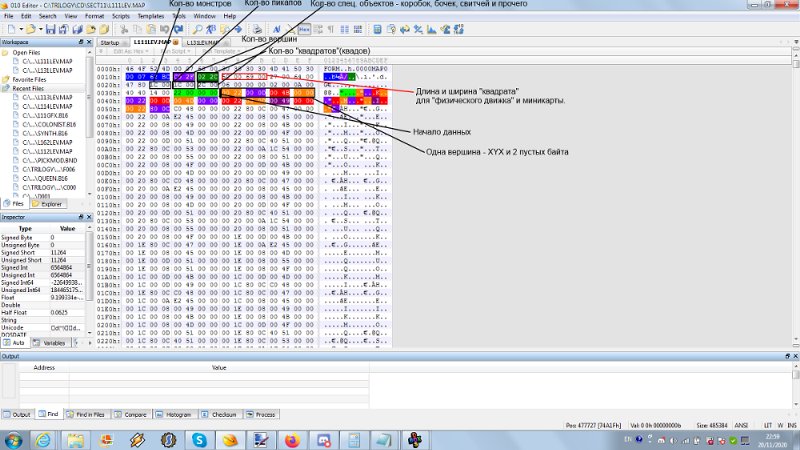This screenshot has height=450, width=800.
Task: Open Discord from the taskbar
Action: click(323, 440)
